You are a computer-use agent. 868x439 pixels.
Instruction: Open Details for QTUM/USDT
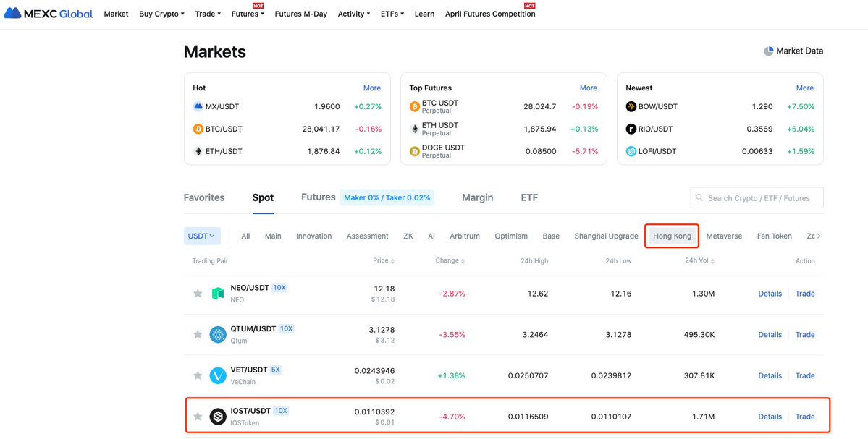coord(770,335)
